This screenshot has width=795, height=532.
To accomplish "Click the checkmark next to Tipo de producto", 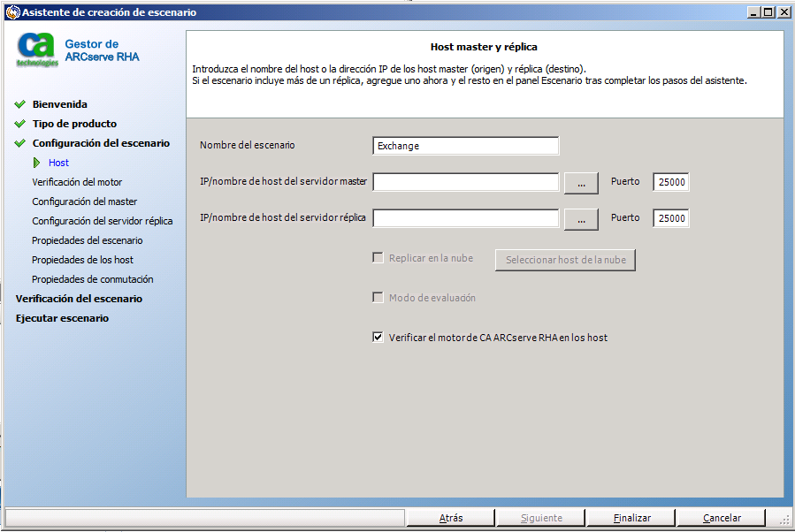I will click(19, 124).
